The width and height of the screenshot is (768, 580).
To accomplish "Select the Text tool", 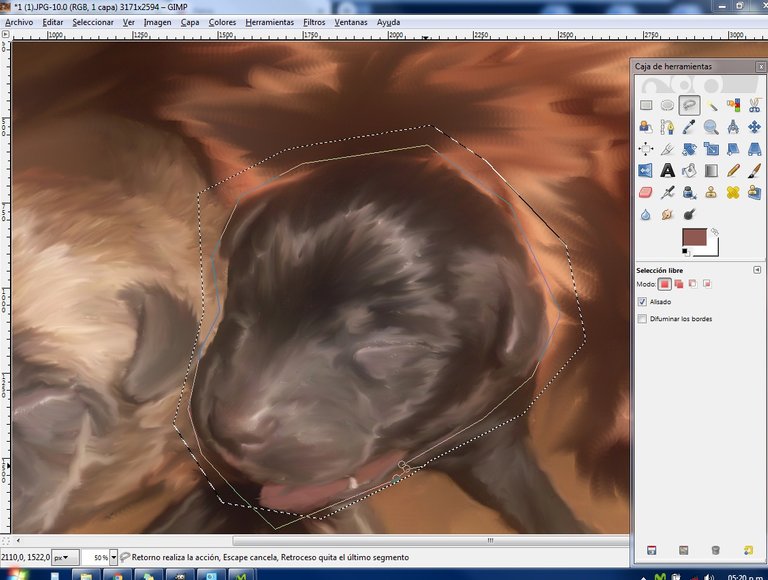I will (667, 170).
